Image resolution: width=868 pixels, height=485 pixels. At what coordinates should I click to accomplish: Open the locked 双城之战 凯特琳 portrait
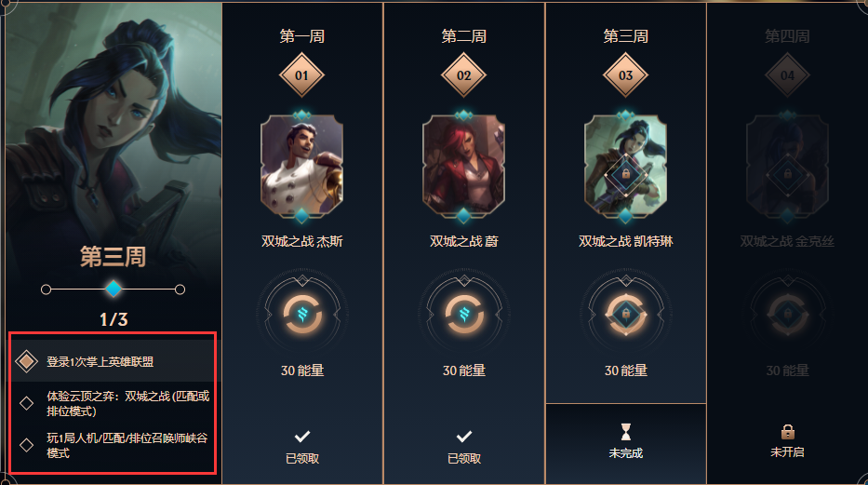(625, 166)
